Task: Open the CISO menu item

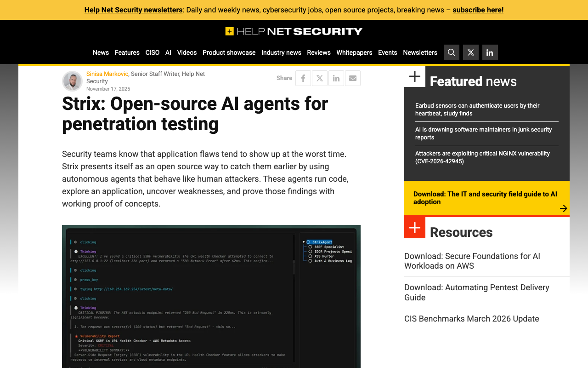Action: tap(153, 52)
